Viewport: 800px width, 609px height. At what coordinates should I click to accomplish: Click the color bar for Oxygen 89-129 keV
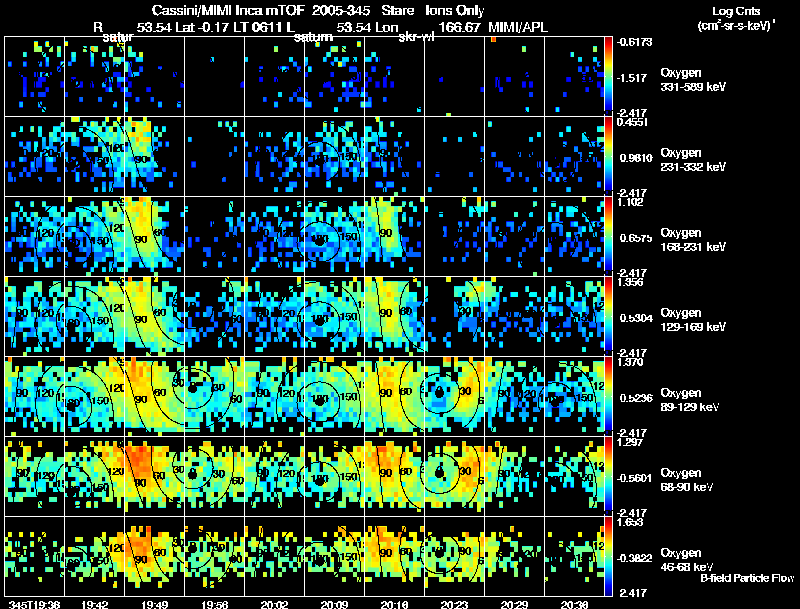pos(608,396)
